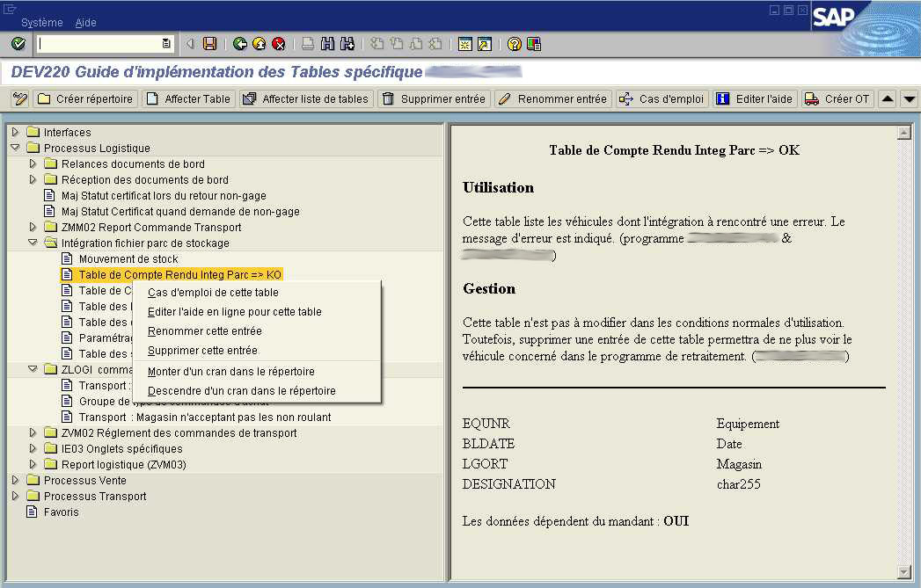921x588 pixels.
Task: Select 'Maj Statut Certificat quand demande de non-gage'
Action: (180, 211)
